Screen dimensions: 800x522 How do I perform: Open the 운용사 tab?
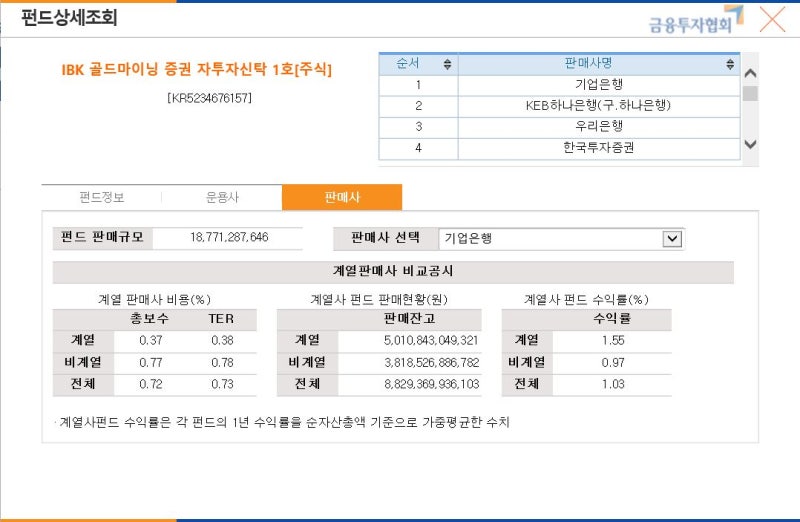pos(222,197)
